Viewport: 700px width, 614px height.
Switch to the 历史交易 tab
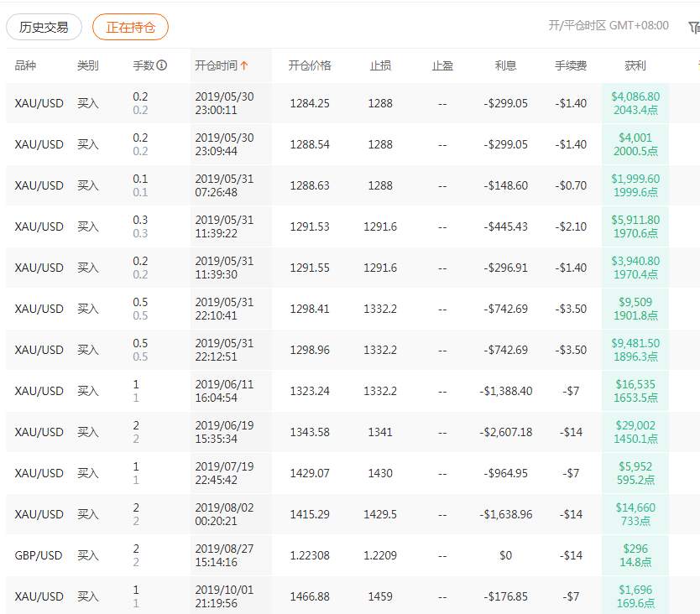click(x=44, y=27)
